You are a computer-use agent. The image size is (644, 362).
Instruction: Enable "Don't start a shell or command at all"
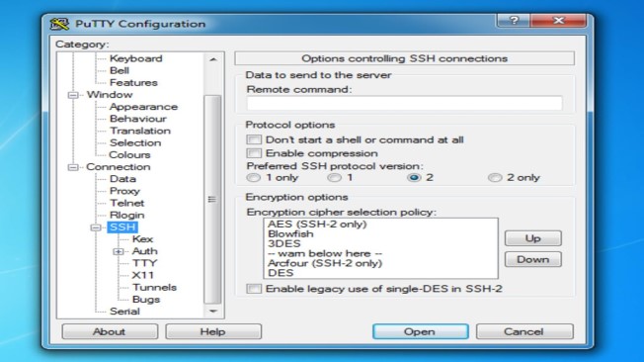(x=254, y=139)
